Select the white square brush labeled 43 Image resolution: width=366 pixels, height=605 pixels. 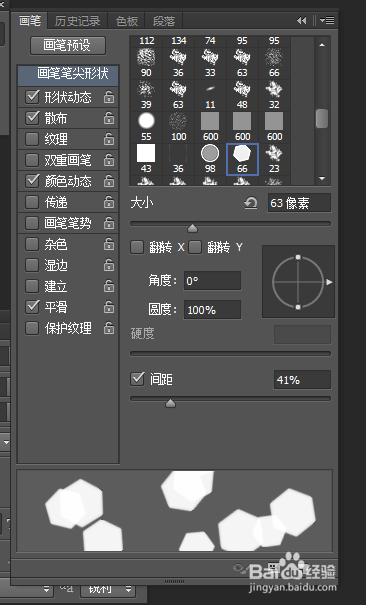tap(146, 159)
